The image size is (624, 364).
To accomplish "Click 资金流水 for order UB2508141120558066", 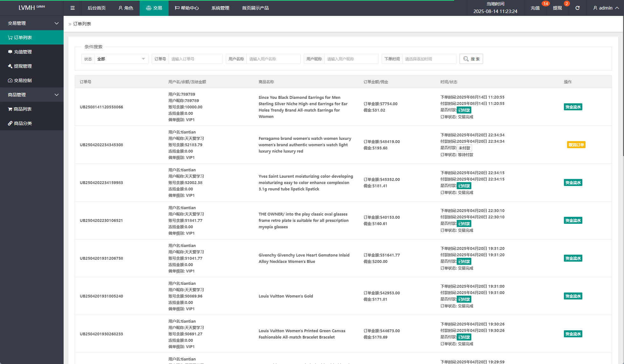I will 573,107.
